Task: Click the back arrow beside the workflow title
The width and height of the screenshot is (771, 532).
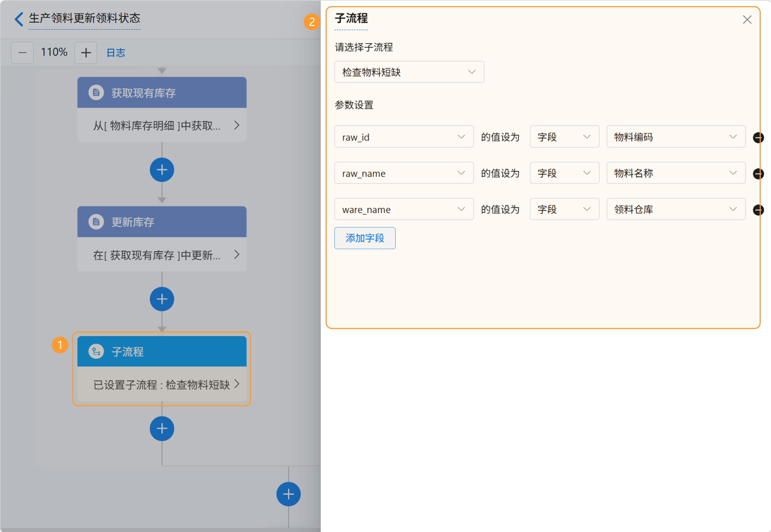Action: [x=19, y=19]
